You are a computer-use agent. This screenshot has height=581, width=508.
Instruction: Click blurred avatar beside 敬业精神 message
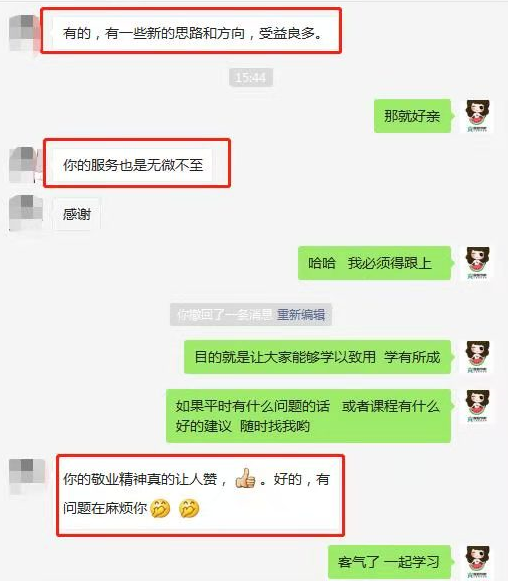coord(27,476)
